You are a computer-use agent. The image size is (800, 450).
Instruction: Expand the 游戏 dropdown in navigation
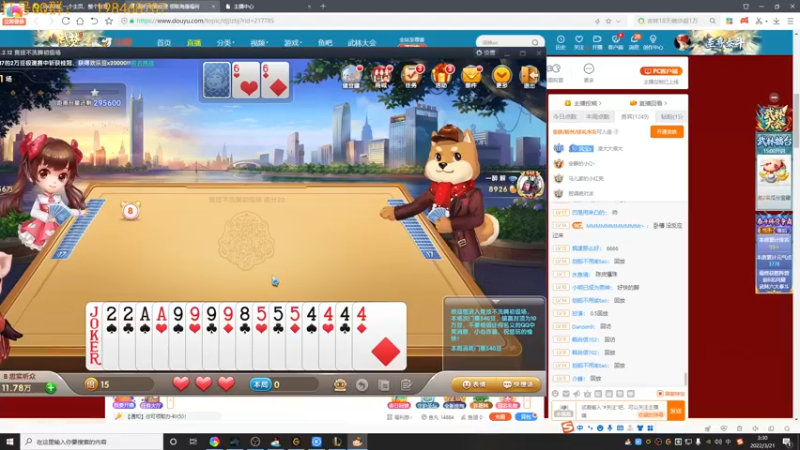click(292, 43)
